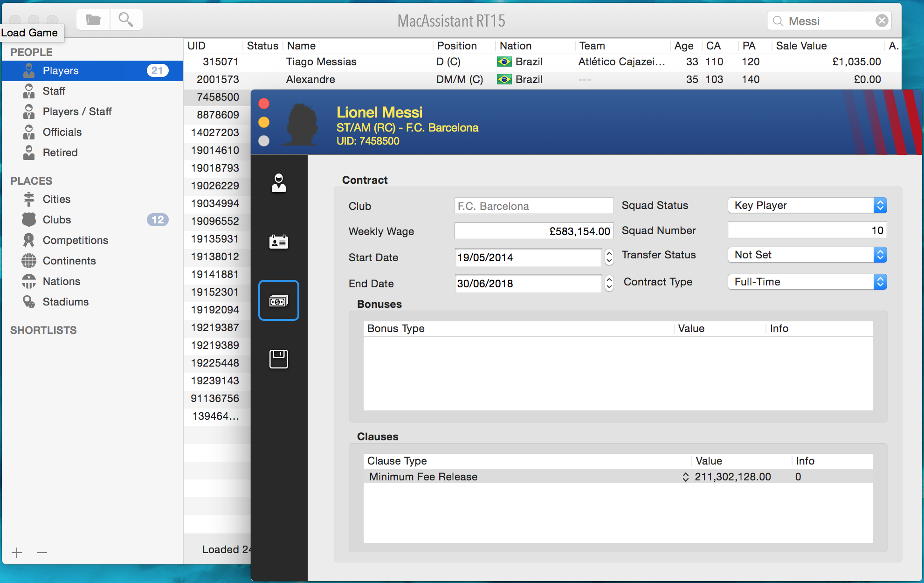Open Nations in the sidebar

[92, 281]
